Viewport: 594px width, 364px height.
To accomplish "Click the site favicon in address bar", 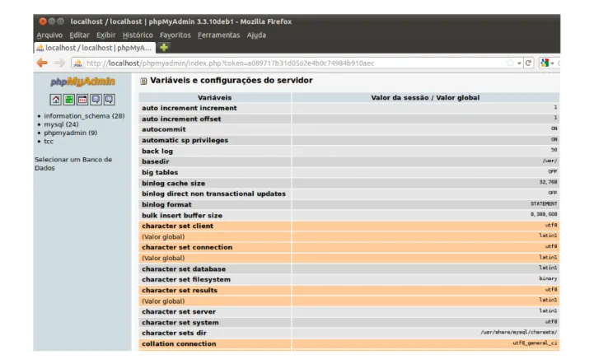I will pos(77,63).
